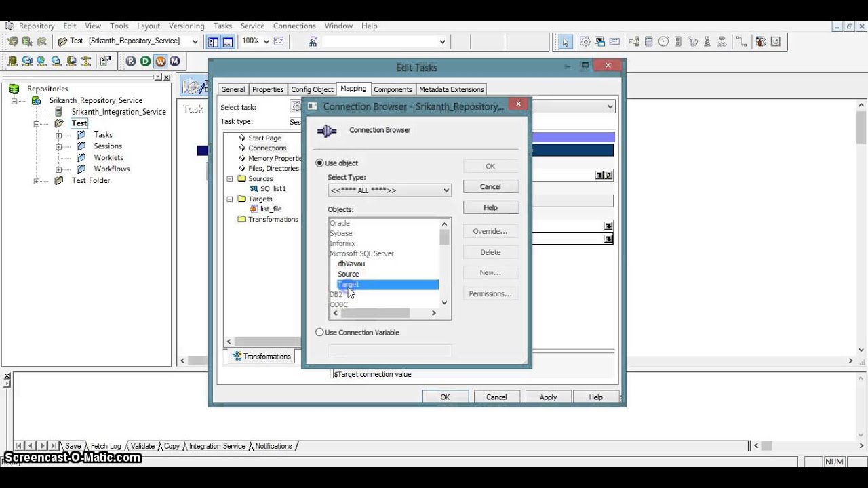Click the calculator-like task icon in toolbar
Image resolution: width=868 pixels, height=488 pixels.
pos(648,42)
